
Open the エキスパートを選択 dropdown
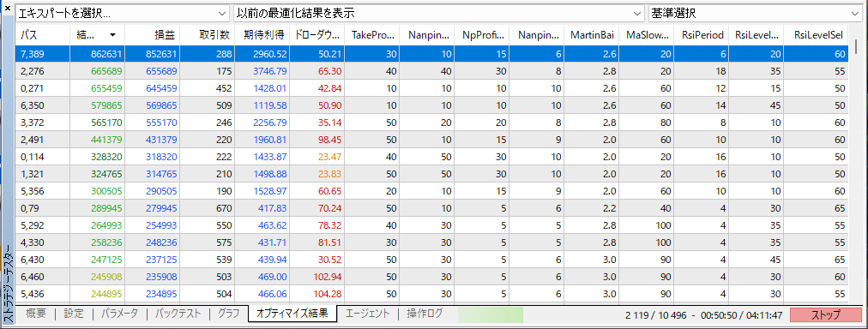pos(123,13)
